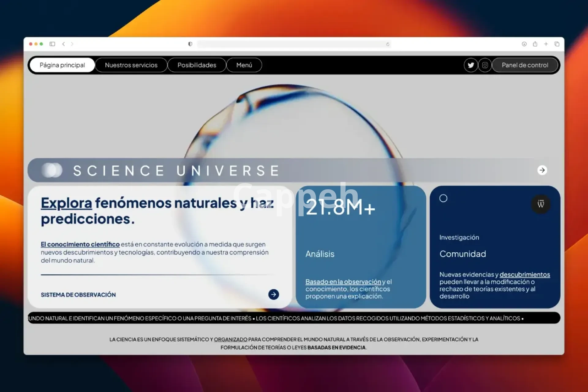Image resolution: width=588 pixels, height=392 pixels.
Task: Open new tab with plus icon
Action: 546,44
